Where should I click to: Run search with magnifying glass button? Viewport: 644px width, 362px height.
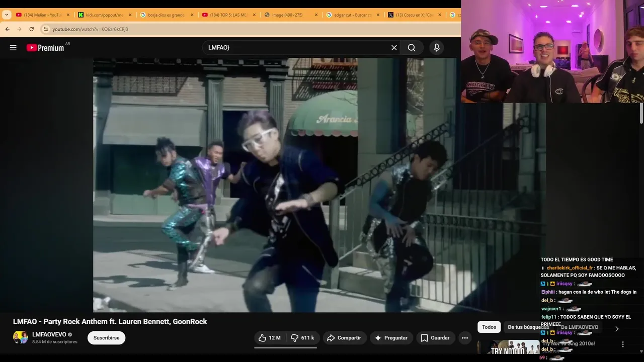412,48
